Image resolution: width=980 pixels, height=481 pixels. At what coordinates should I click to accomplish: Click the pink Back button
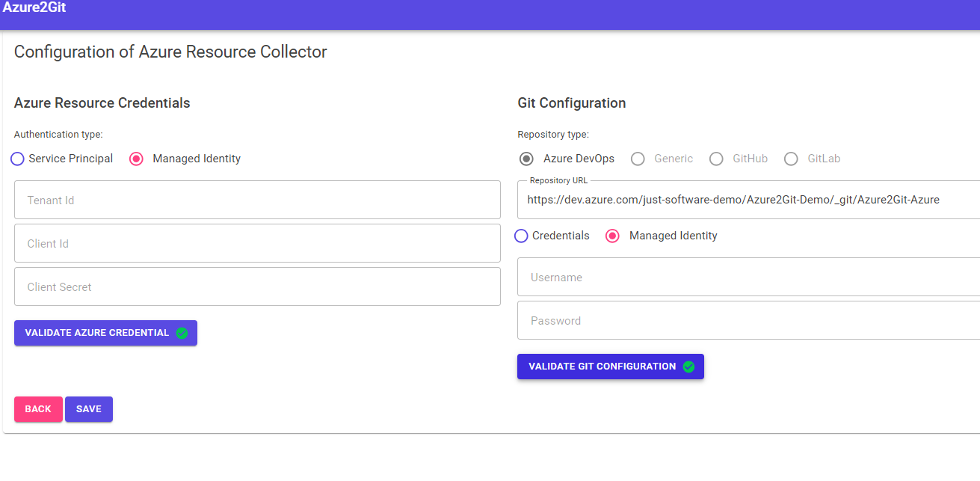(x=38, y=409)
